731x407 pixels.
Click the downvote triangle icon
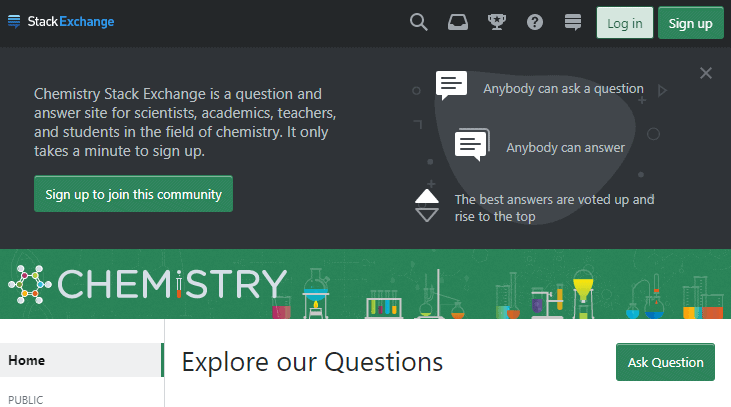coord(427,214)
